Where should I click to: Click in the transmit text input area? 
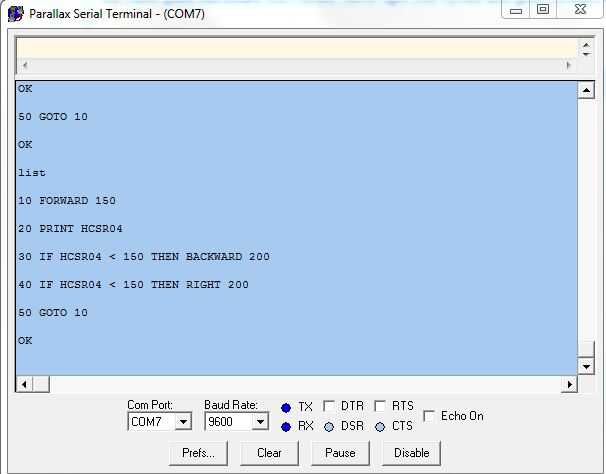click(x=297, y=48)
